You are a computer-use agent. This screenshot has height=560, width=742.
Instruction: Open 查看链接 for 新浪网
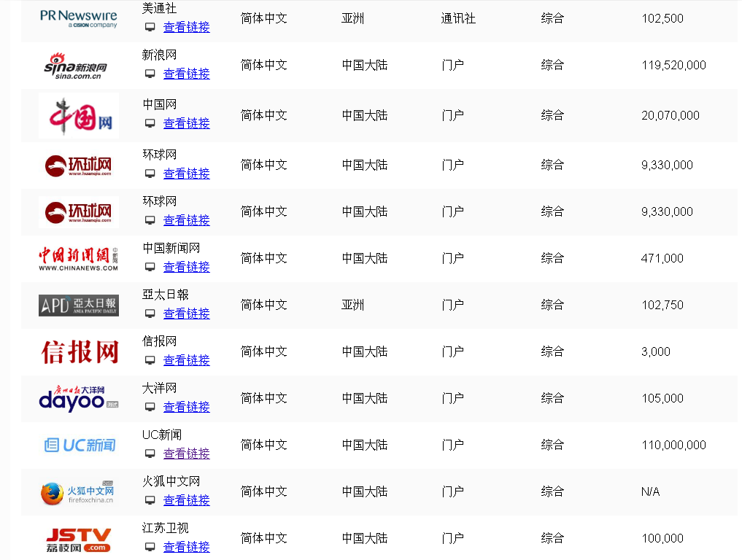pos(187,74)
